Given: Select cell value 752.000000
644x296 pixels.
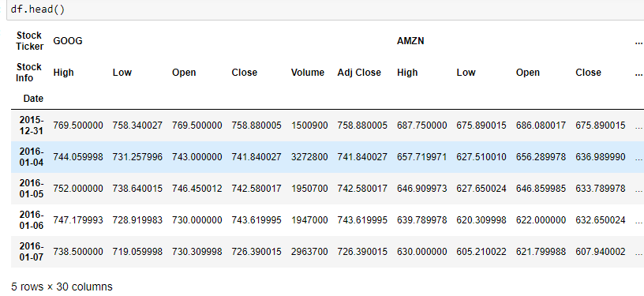Looking at the screenshot, I should coord(78,189).
